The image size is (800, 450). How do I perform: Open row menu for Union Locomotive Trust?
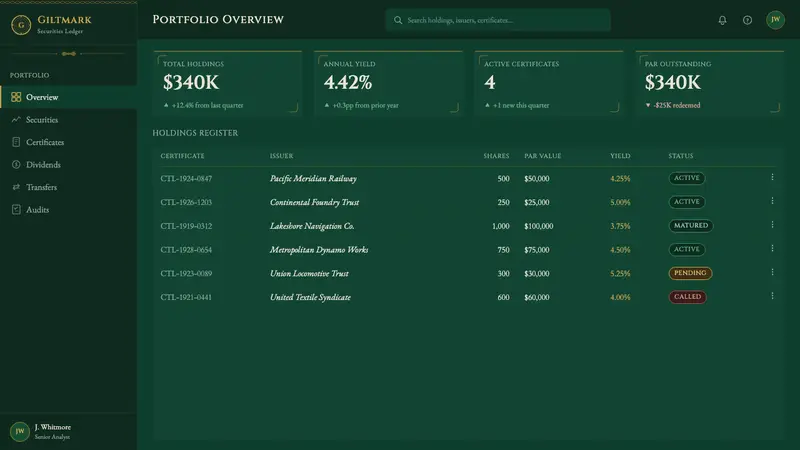772,272
